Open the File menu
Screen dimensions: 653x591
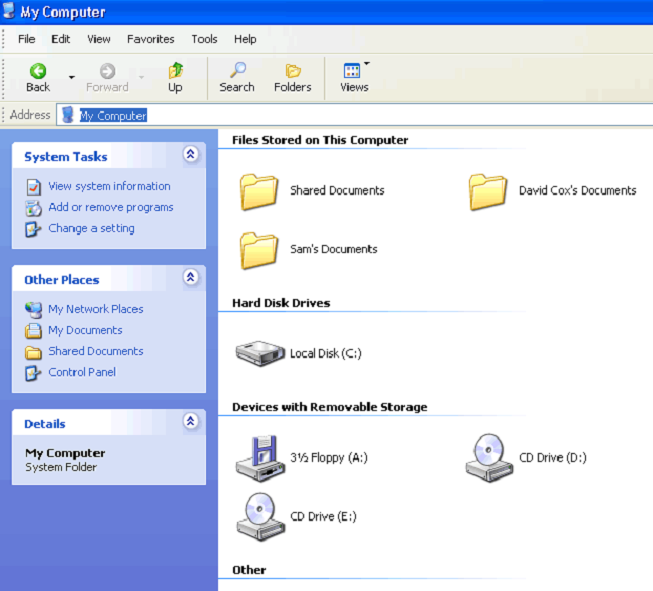pyautogui.click(x=27, y=39)
